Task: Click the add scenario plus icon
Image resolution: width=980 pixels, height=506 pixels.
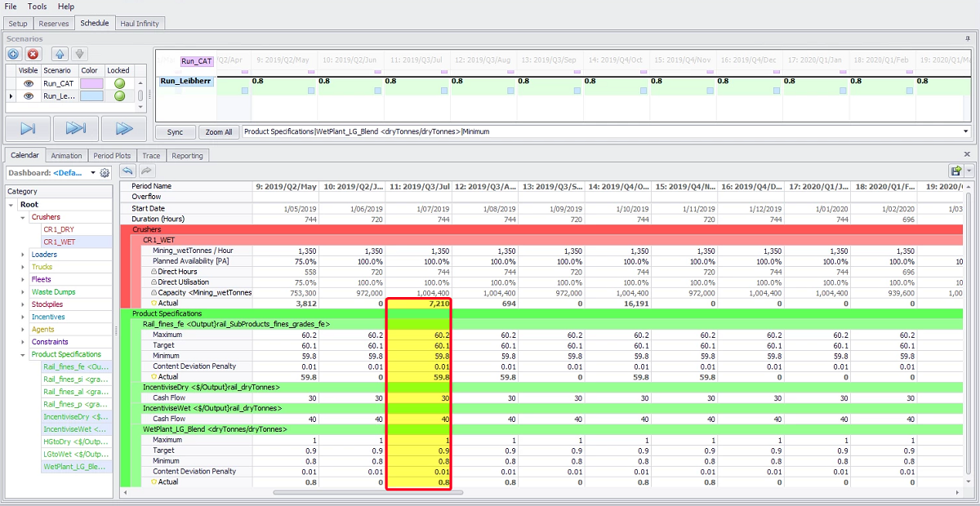Action: tap(14, 54)
